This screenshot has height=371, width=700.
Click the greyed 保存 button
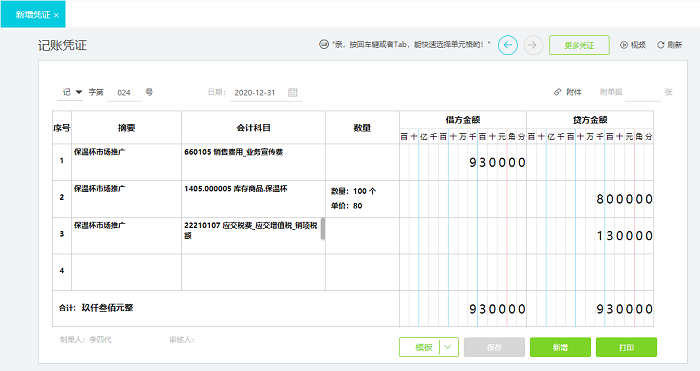pos(494,347)
